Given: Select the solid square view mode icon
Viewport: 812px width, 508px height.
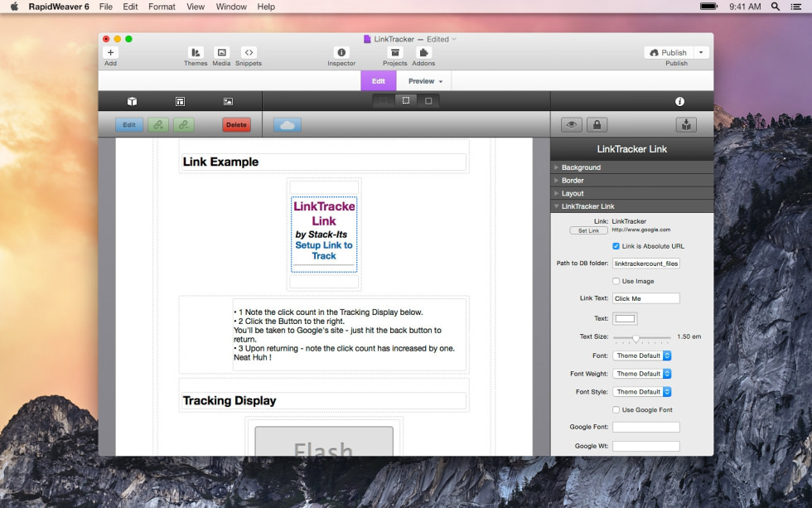Looking at the screenshot, I should (428, 101).
